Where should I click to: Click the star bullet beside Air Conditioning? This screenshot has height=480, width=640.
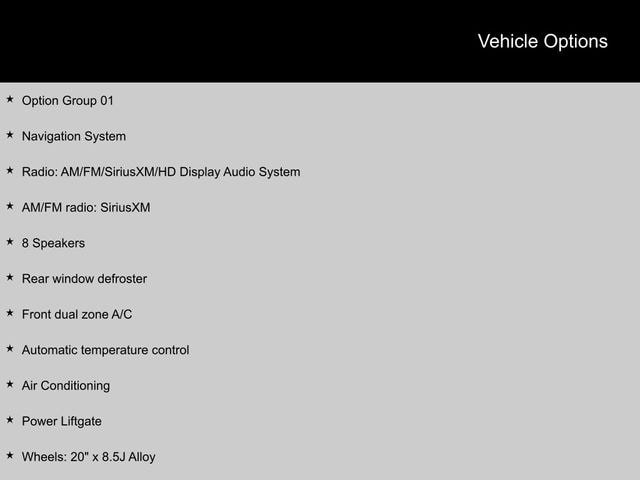[10, 384]
